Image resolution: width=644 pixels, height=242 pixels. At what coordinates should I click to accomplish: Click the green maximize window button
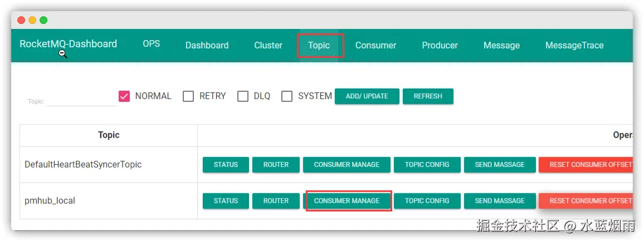point(43,20)
